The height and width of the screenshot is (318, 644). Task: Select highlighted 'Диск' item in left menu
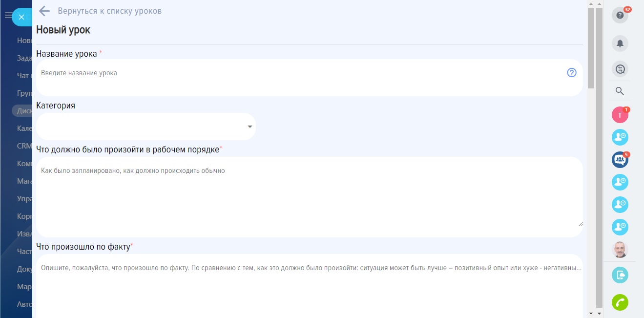(x=22, y=110)
